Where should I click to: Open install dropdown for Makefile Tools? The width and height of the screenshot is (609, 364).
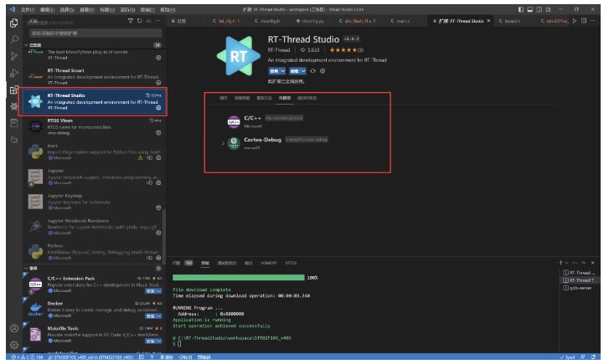coord(159,341)
